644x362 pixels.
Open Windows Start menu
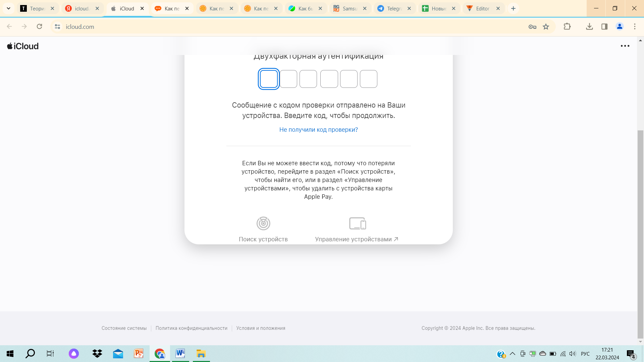coord(10,354)
